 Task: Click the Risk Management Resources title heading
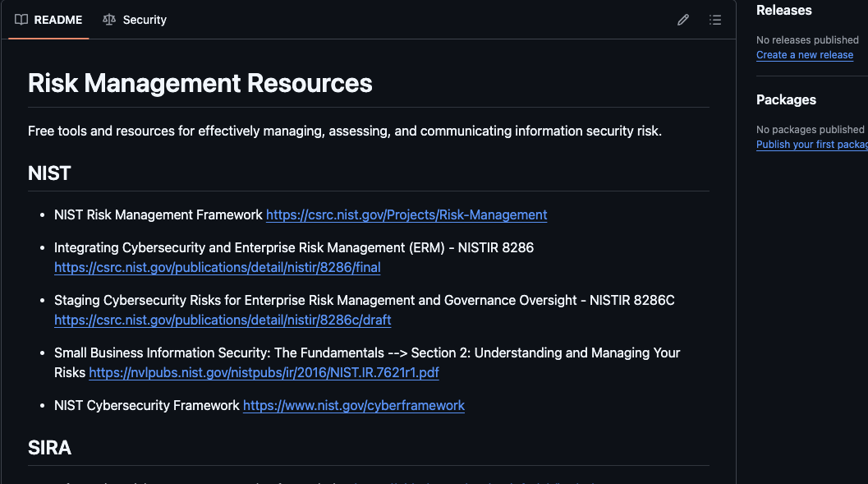(200, 83)
